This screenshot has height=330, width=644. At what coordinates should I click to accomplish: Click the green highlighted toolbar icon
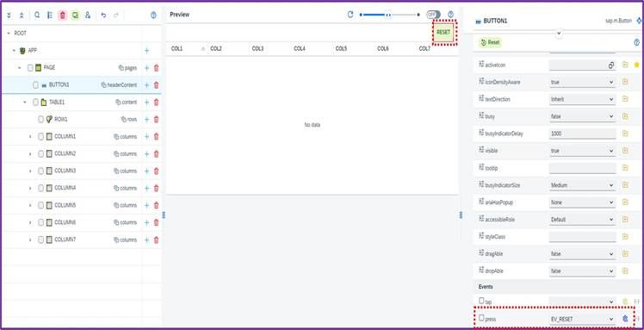coord(75,16)
